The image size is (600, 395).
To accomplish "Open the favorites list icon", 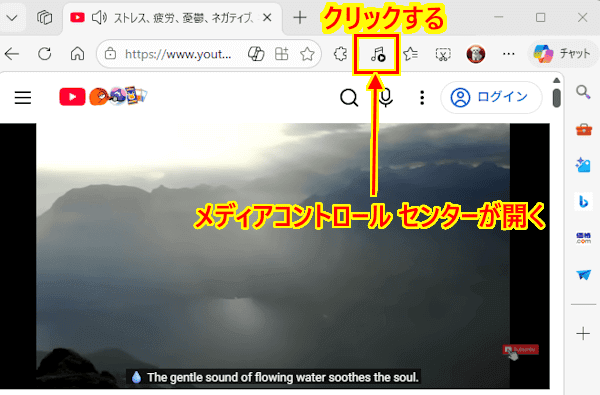I will click(x=410, y=54).
